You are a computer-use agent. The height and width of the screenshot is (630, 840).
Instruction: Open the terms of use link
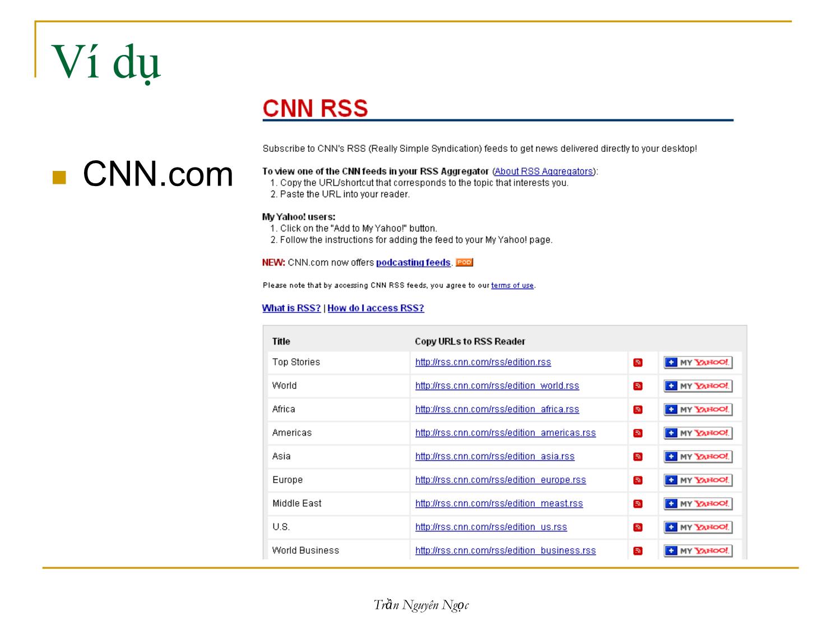click(512, 285)
